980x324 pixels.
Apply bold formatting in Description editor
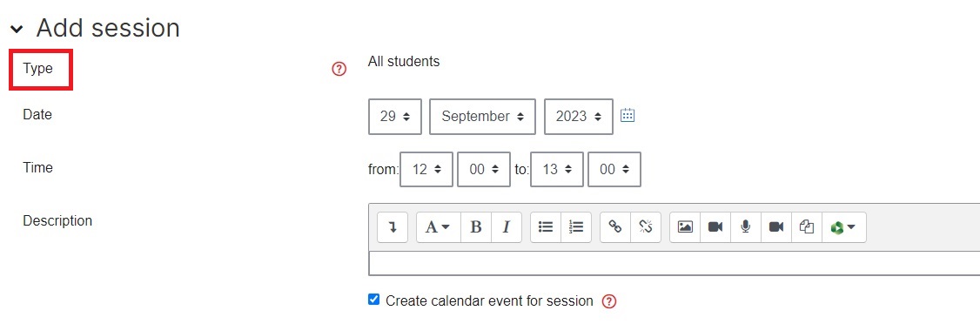(475, 227)
